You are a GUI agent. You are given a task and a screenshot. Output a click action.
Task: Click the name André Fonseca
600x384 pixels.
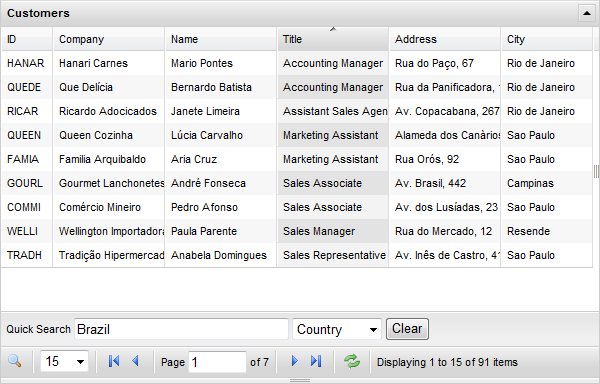(x=208, y=183)
